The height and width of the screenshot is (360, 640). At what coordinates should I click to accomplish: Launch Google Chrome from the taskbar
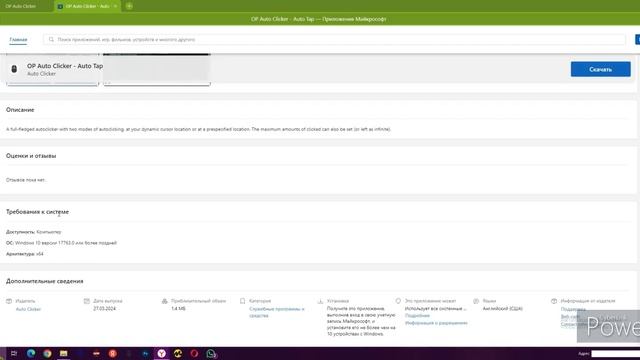point(47,353)
